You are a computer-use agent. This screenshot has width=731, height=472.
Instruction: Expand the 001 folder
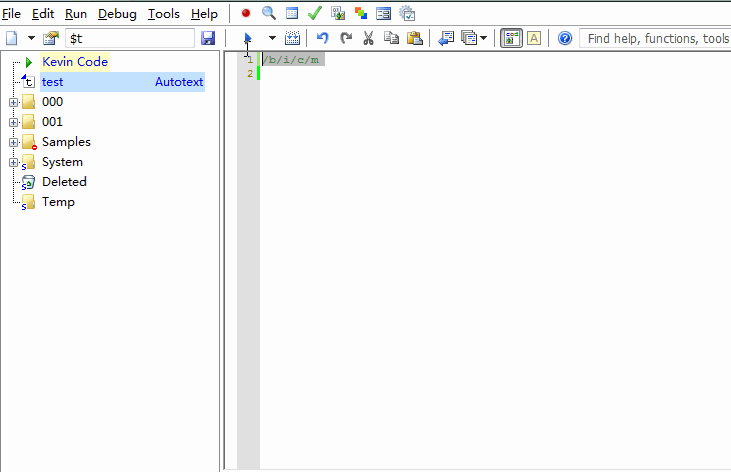[14, 122]
